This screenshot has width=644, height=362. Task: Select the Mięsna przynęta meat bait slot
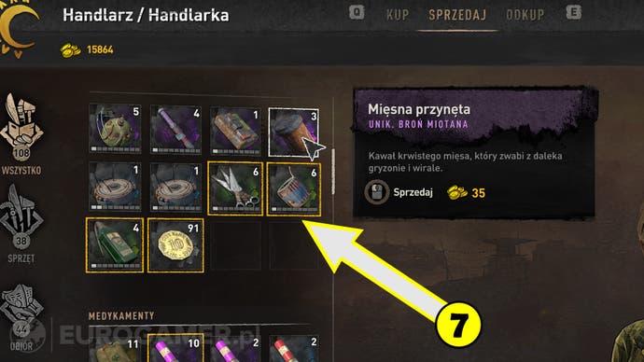pos(294,132)
